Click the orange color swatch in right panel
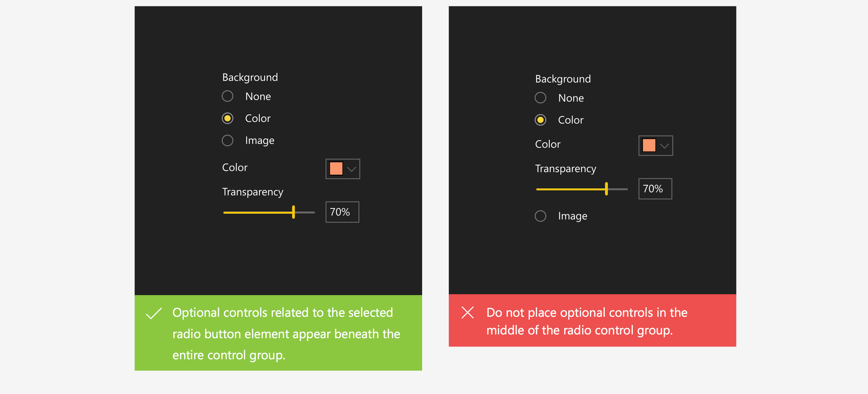 (x=649, y=146)
